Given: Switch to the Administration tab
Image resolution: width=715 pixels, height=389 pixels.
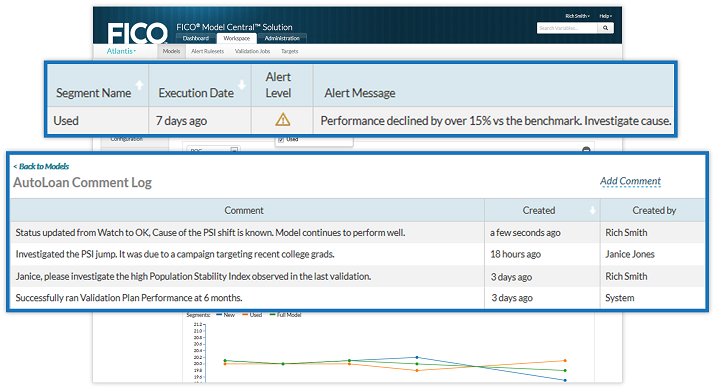Looking at the screenshot, I should click(x=282, y=38).
